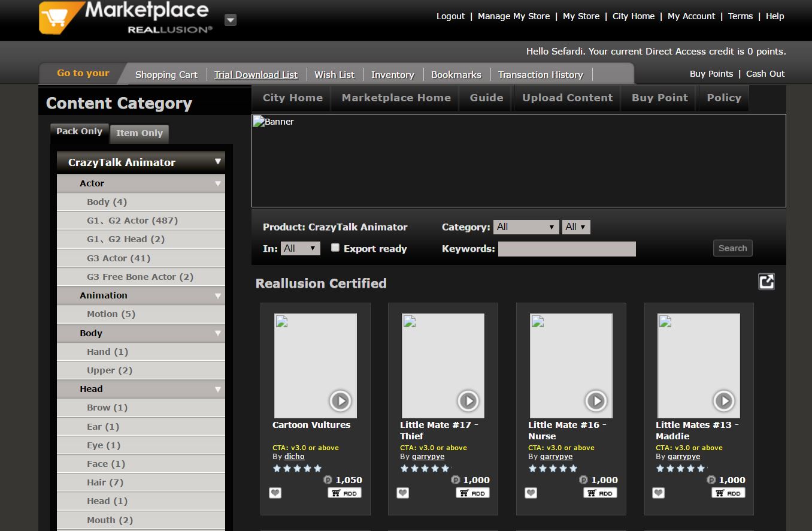Click the Search button
Image resolution: width=812 pixels, height=531 pixels.
click(732, 248)
